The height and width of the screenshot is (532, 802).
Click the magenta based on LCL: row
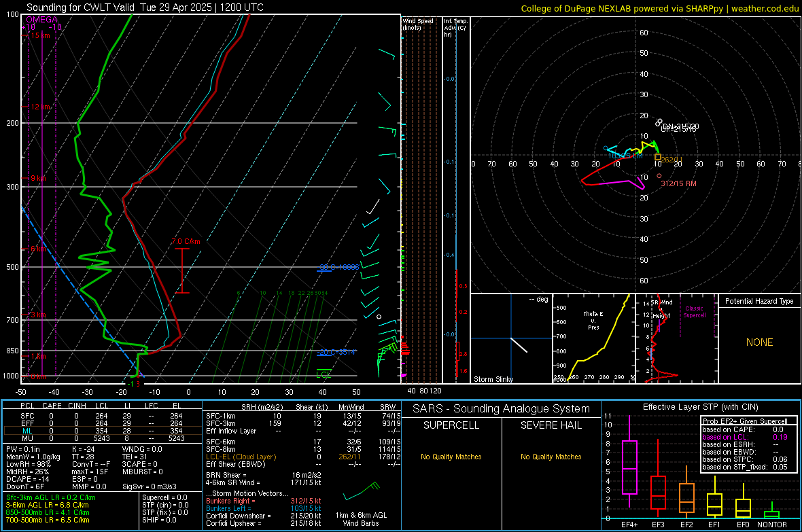(x=745, y=437)
